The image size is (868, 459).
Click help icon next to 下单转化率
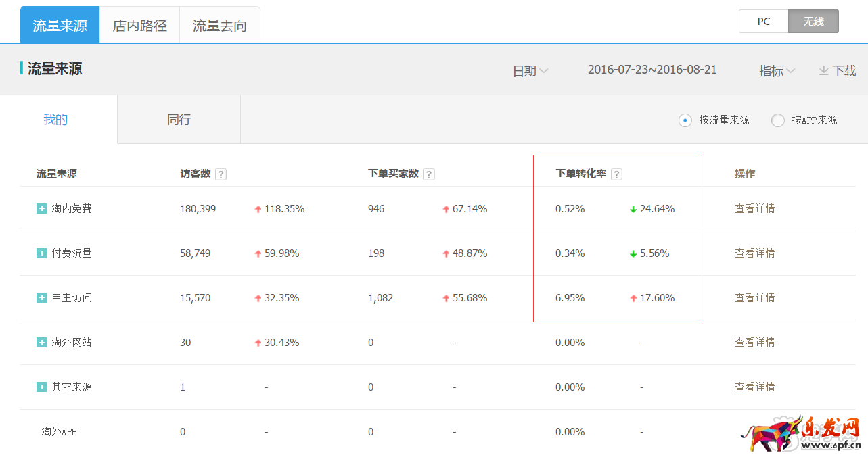click(x=616, y=174)
